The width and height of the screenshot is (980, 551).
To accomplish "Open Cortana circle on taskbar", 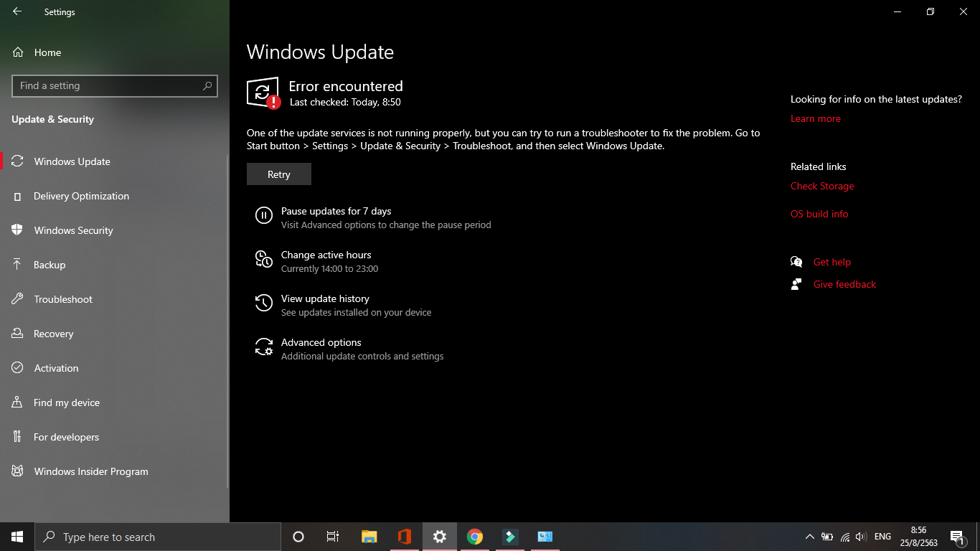I will (x=298, y=537).
